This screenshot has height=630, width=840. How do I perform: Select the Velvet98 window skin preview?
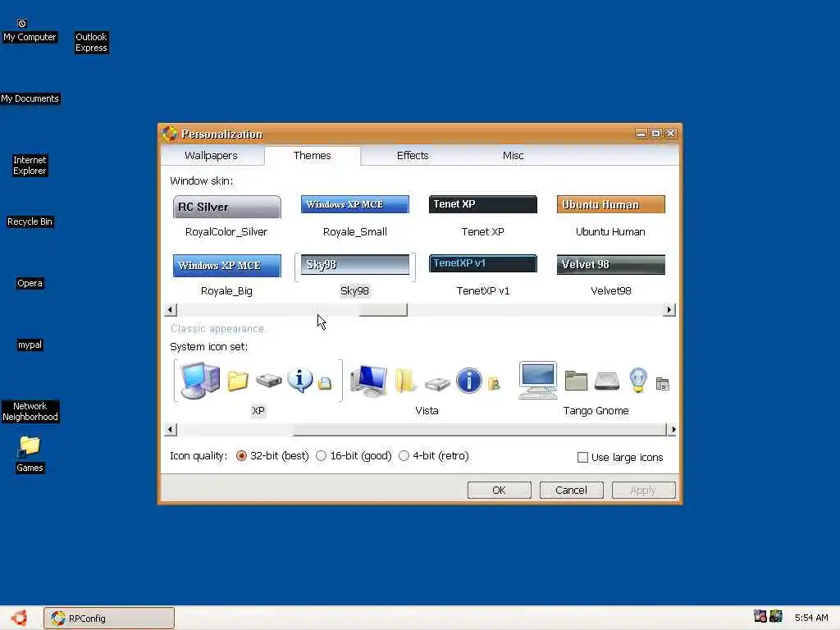click(x=610, y=265)
